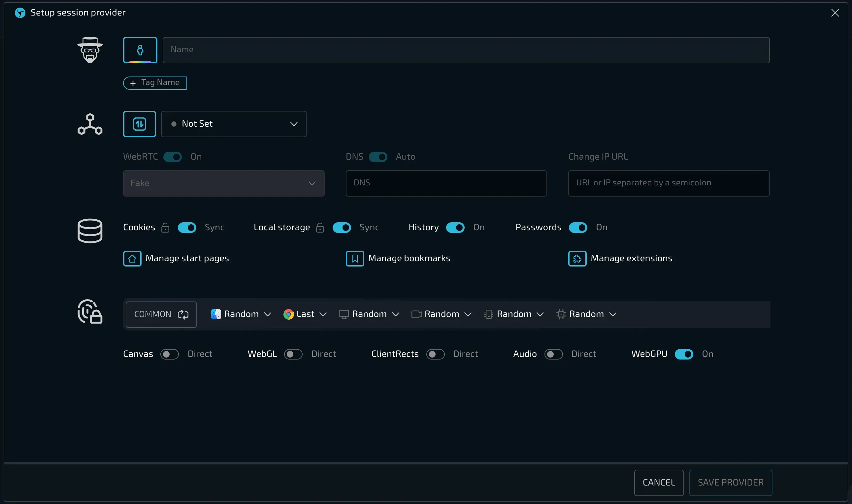Click the Cookies lock icon

tap(165, 228)
